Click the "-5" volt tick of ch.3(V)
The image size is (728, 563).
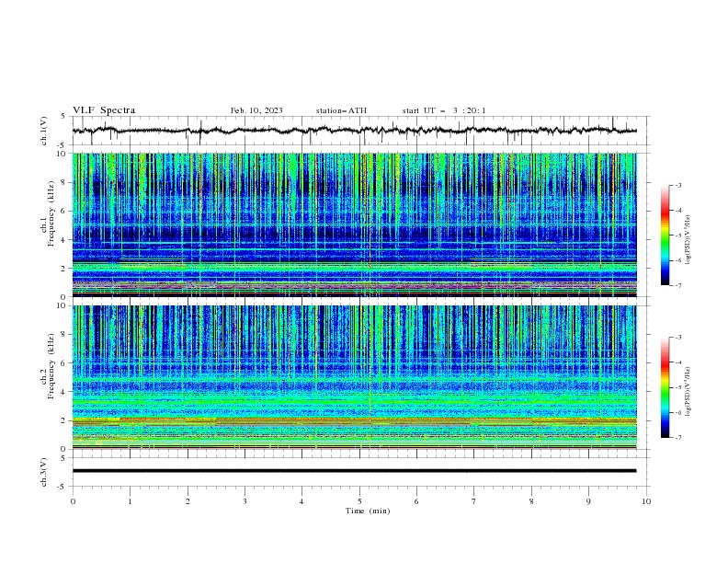(63, 487)
